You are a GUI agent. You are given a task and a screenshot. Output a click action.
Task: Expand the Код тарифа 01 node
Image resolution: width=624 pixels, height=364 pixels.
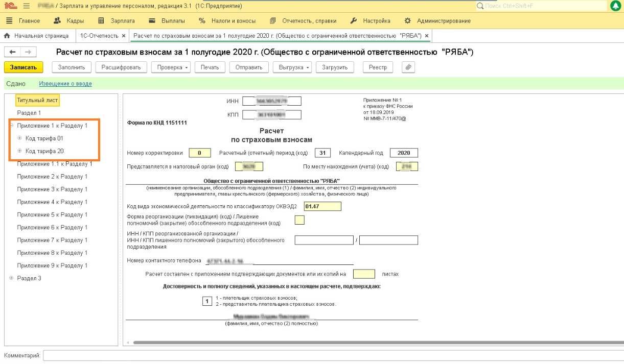click(x=19, y=138)
